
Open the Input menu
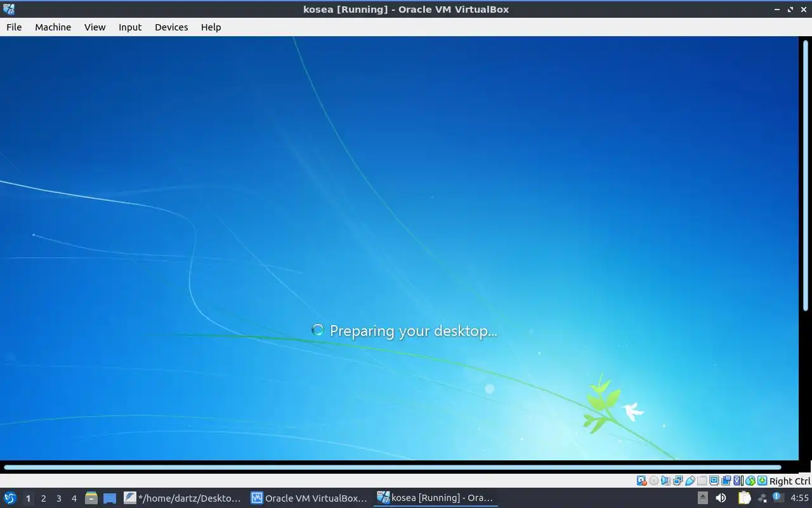130,27
